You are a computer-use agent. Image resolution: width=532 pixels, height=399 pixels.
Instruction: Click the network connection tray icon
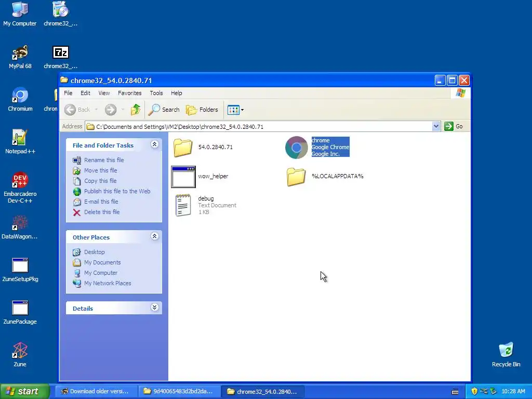point(484,392)
